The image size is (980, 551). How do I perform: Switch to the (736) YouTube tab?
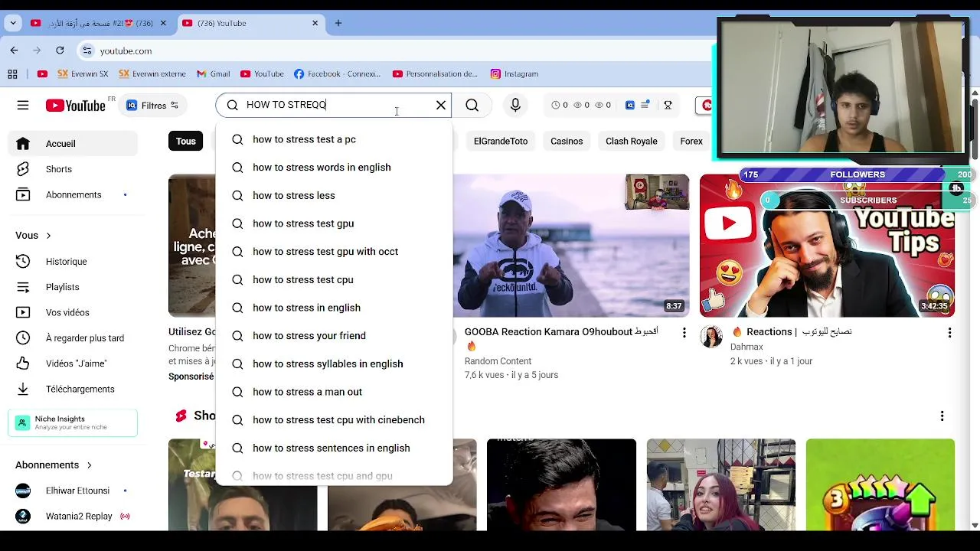pyautogui.click(x=250, y=23)
